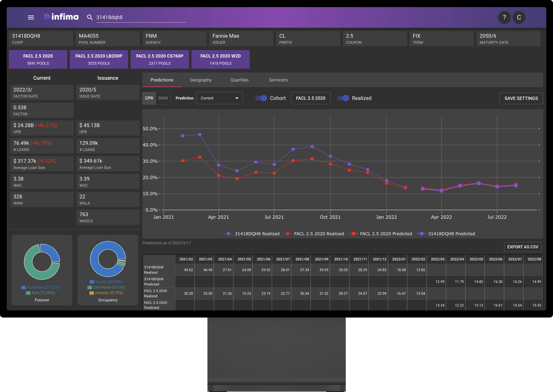Toggle the Cohort switch
Screen dimensions: 553x392
(x=261, y=98)
